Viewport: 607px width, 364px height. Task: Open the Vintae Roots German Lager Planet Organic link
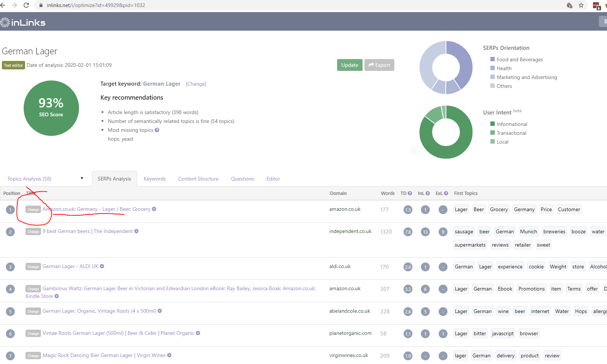pyautogui.click(x=119, y=333)
